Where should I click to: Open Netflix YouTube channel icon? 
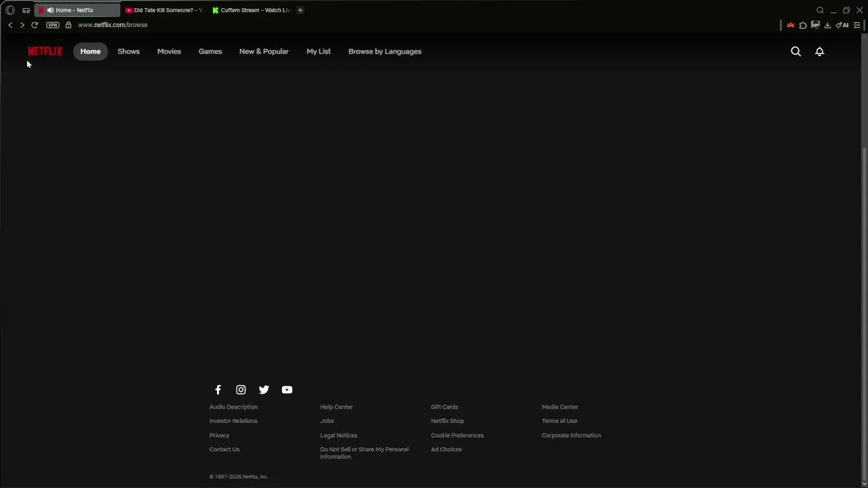pos(287,390)
